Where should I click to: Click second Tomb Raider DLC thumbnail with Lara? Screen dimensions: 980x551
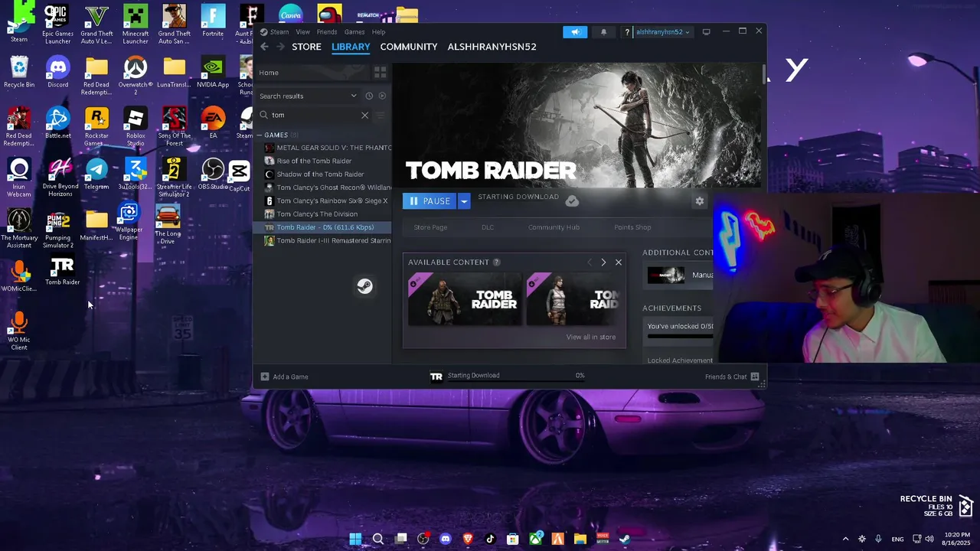573,299
